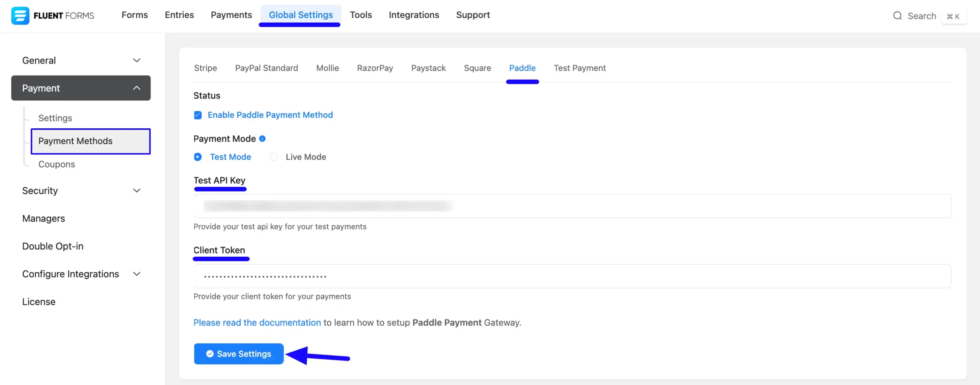
Task: Toggle Enable Paddle Payment Method checkbox
Action: (198, 115)
